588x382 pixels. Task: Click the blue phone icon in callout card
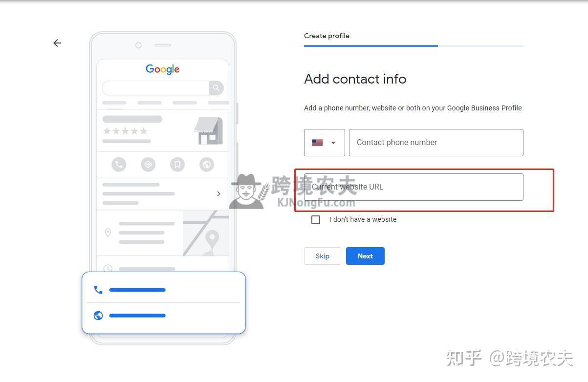(98, 290)
